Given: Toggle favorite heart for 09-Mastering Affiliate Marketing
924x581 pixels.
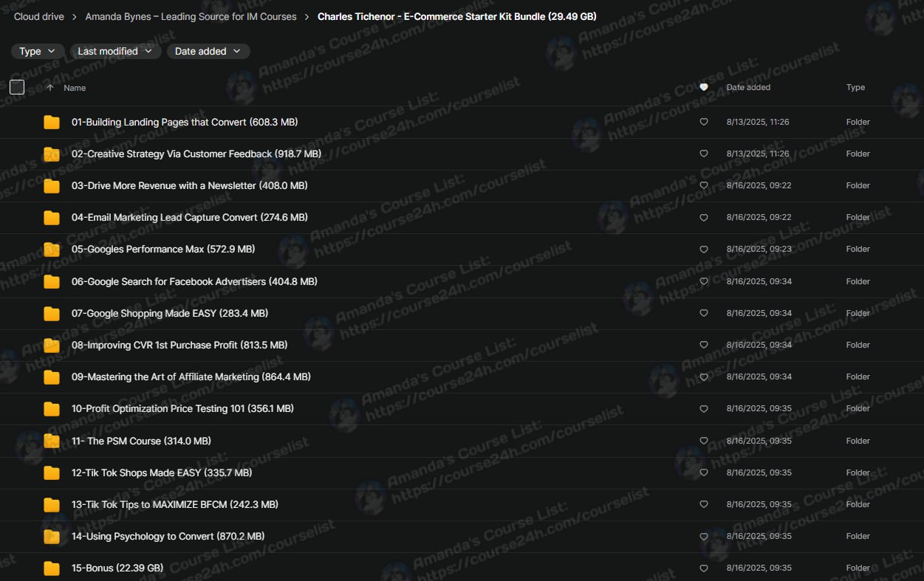Looking at the screenshot, I should (704, 377).
